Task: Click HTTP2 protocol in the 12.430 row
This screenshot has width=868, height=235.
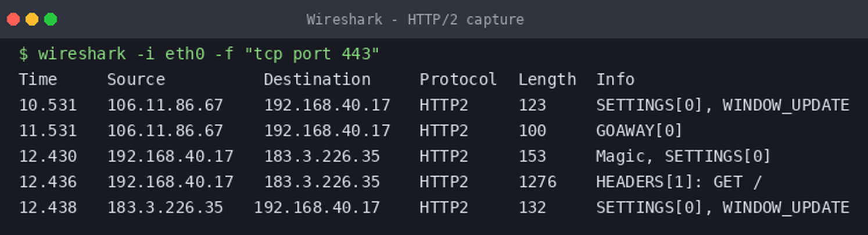Action: click(444, 156)
